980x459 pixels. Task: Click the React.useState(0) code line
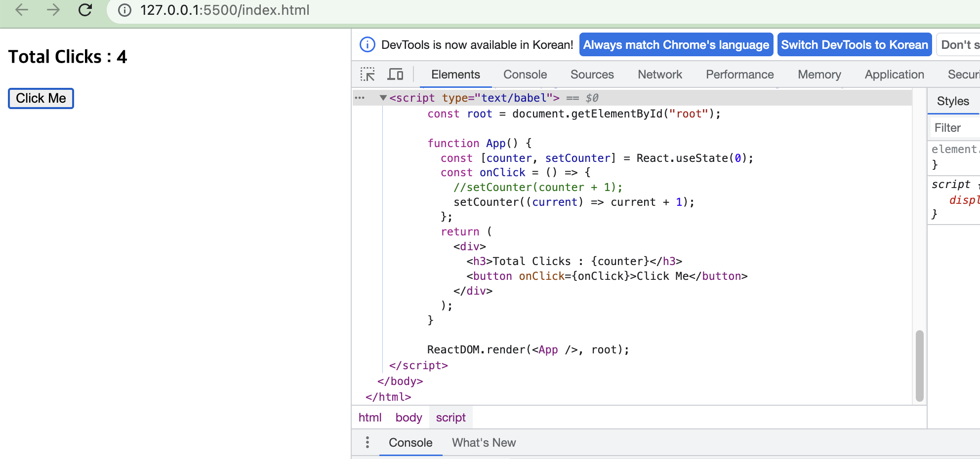(x=597, y=158)
